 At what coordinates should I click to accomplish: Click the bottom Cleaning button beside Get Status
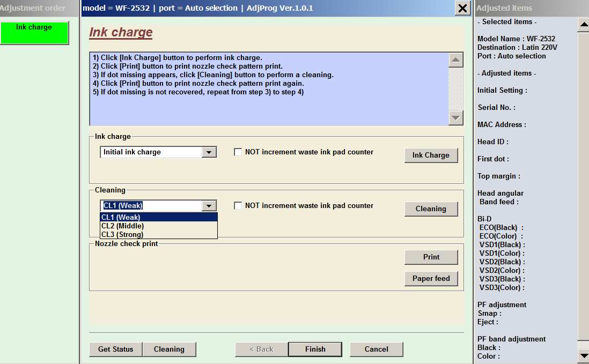pos(169,350)
